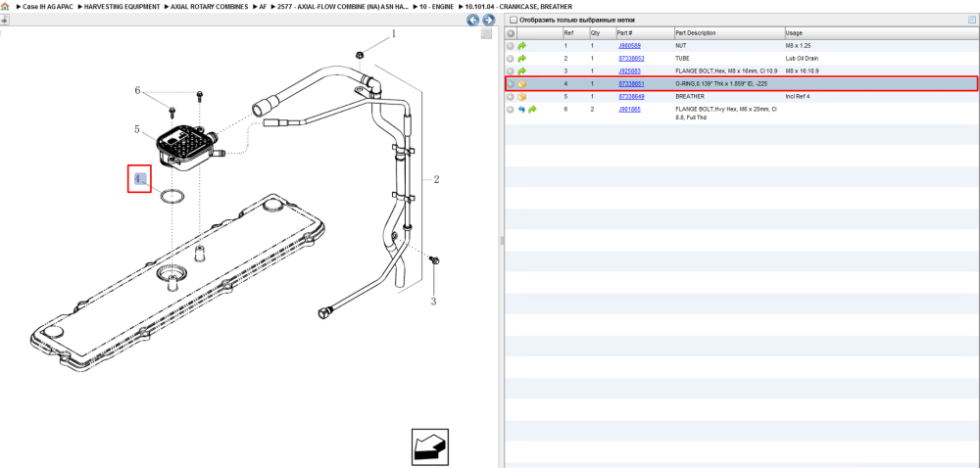
Task: Enable the 'Отобразить только выбранные метки' checkbox
Action: tap(514, 20)
